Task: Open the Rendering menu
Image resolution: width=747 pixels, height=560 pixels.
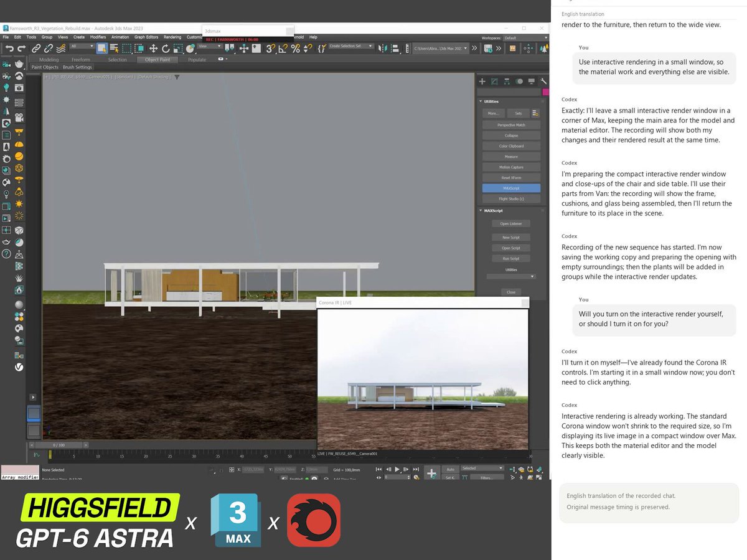Action: [x=172, y=37]
